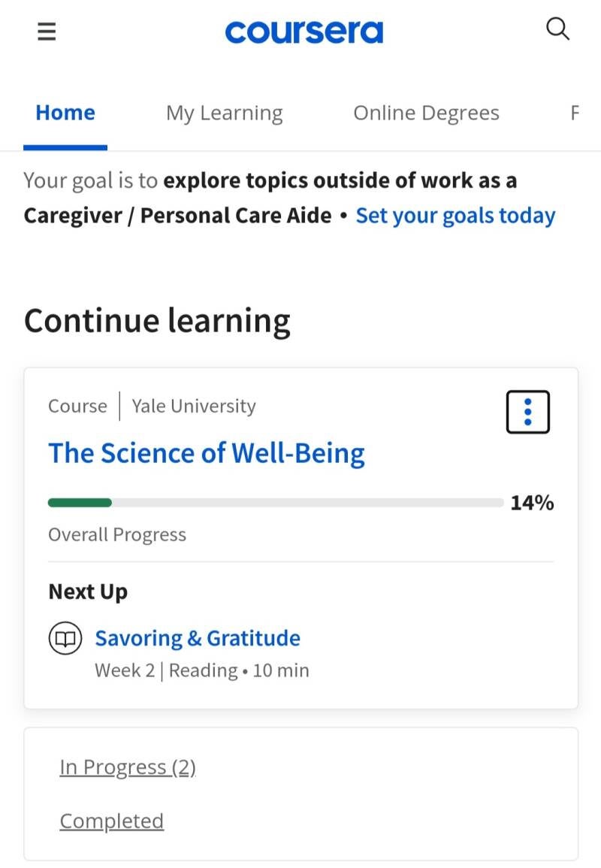Open The Science of Well-Being course

pos(207,453)
